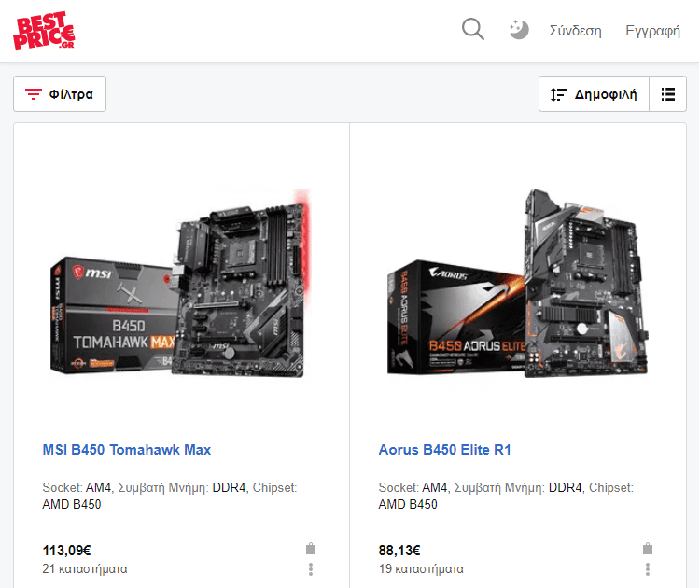The image size is (700, 588).
Task: Open the 19 καταστήματα stores link
Action: pos(421,568)
